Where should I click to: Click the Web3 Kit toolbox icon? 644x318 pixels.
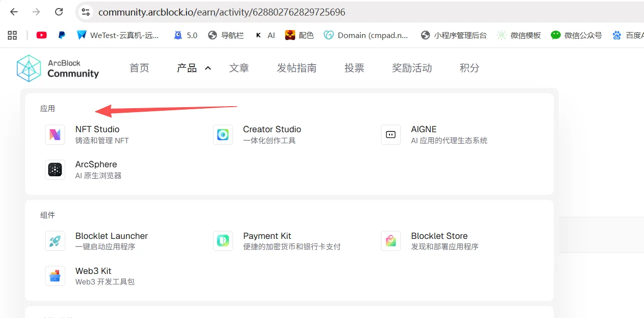pyautogui.click(x=55, y=276)
